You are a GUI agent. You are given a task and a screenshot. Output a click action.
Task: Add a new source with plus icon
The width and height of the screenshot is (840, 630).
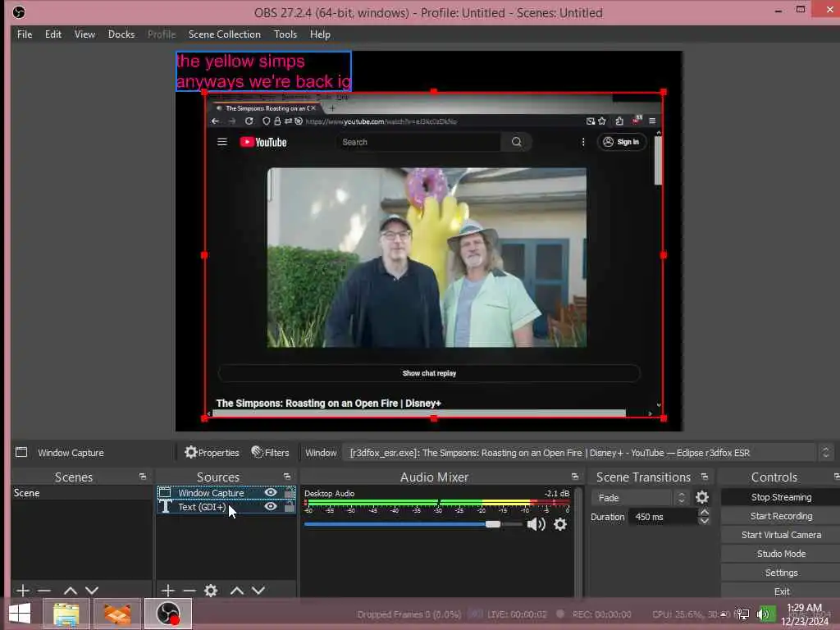click(x=167, y=591)
